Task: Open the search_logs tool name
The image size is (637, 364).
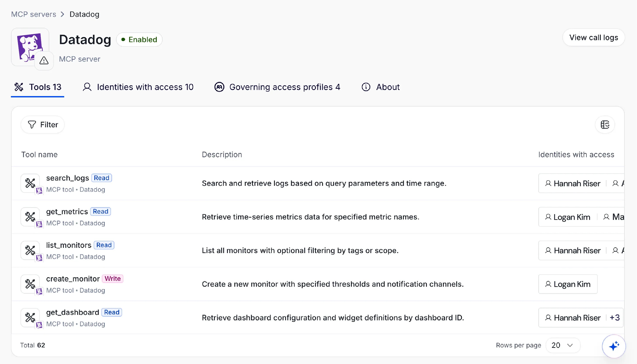Action: [x=67, y=178]
